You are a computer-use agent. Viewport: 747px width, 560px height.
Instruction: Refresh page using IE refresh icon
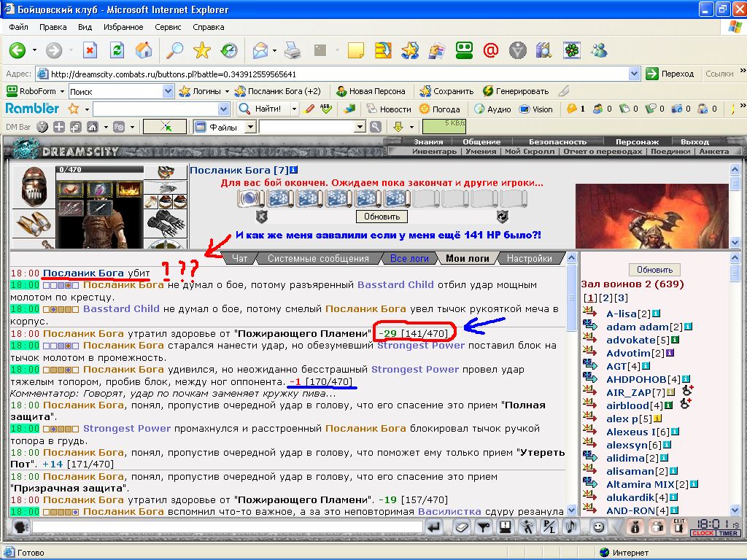tap(117, 50)
